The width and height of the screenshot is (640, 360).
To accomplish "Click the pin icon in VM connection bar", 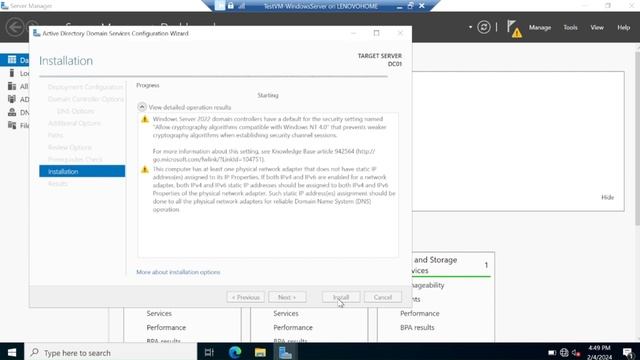I will click(220, 6).
